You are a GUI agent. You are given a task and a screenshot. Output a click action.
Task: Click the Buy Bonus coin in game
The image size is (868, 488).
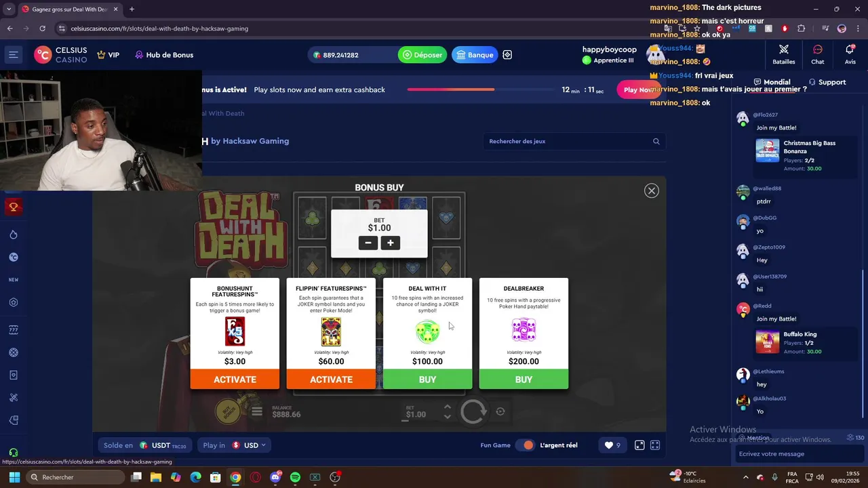point(229,411)
